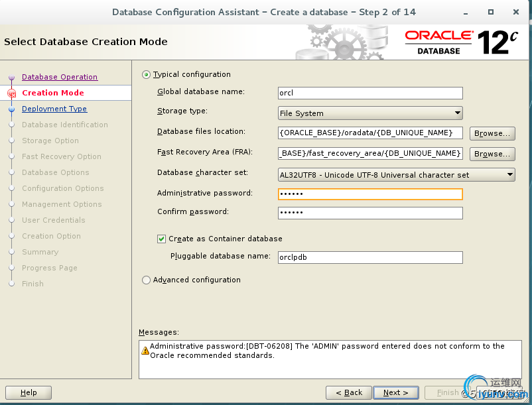The width and height of the screenshot is (532, 405).
Task: Click the Pluggable database name field
Action: 370,257
